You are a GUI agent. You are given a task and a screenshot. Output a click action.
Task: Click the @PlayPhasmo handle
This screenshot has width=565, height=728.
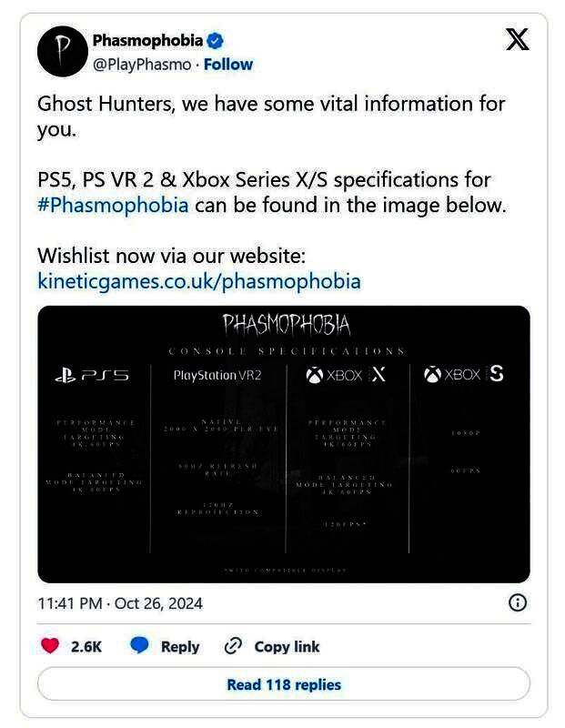(143, 65)
